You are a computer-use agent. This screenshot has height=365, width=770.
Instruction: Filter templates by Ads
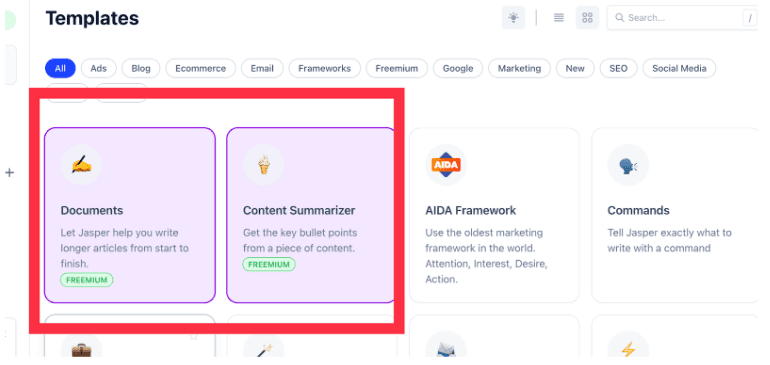click(x=99, y=68)
